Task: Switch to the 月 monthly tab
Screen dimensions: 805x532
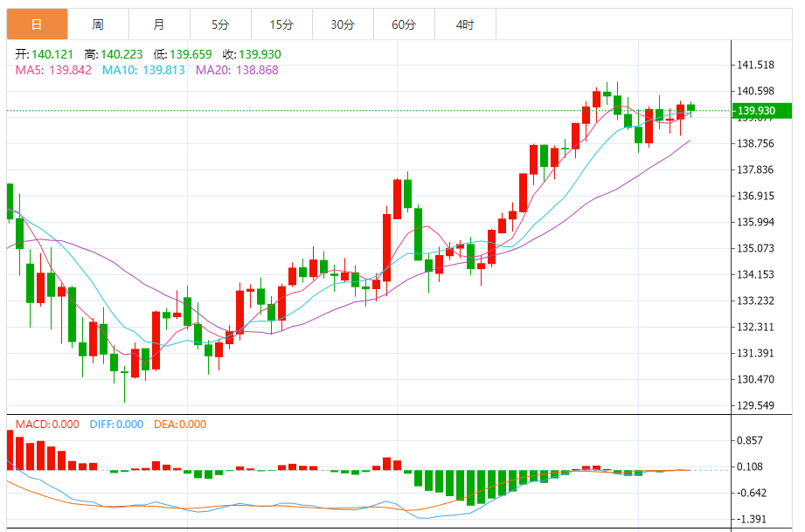Action: tap(159, 24)
